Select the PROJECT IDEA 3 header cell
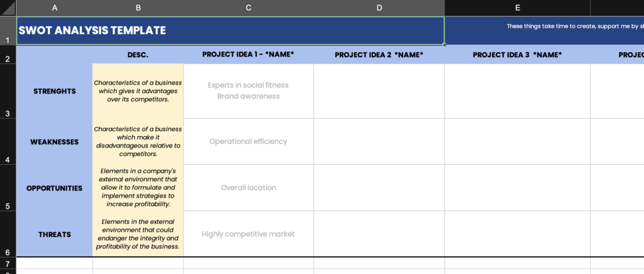 click(517, 55)
